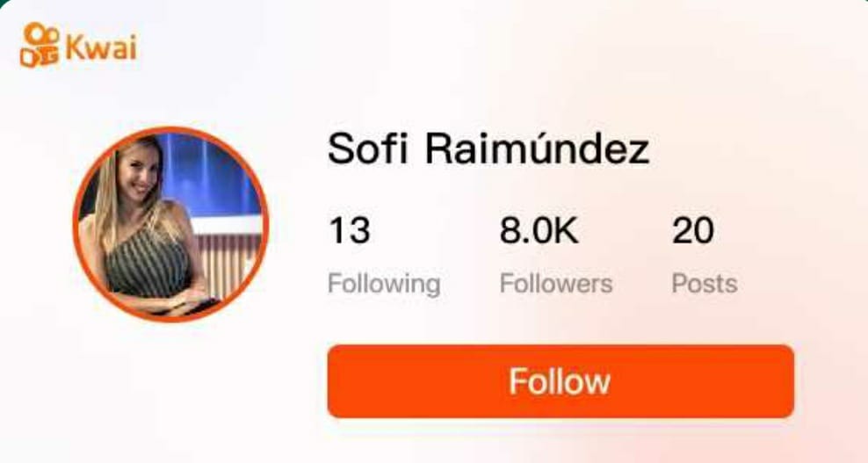Open Sofi Raimúndez's circular profile picture

(x=170, y=224)
